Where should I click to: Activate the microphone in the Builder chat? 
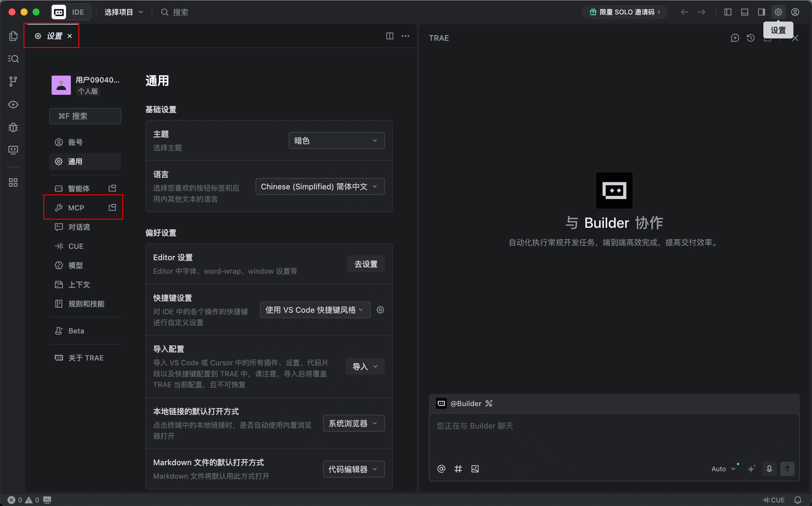coord(769,469)
